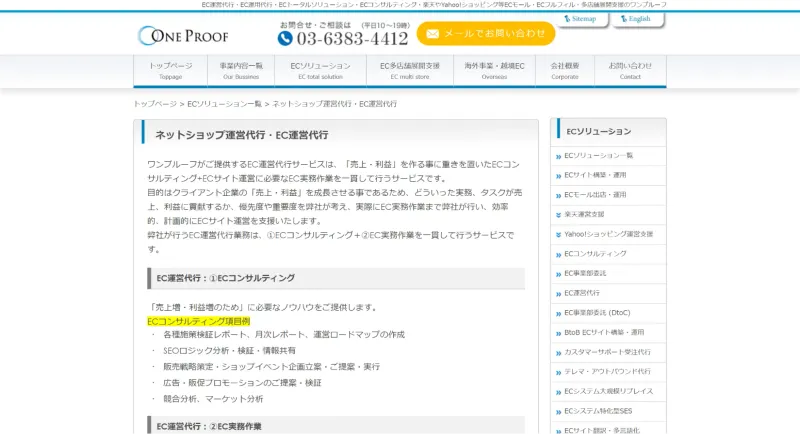Click the Sitemap hand pointer icon
800x434 pixels.
[567, 18]
